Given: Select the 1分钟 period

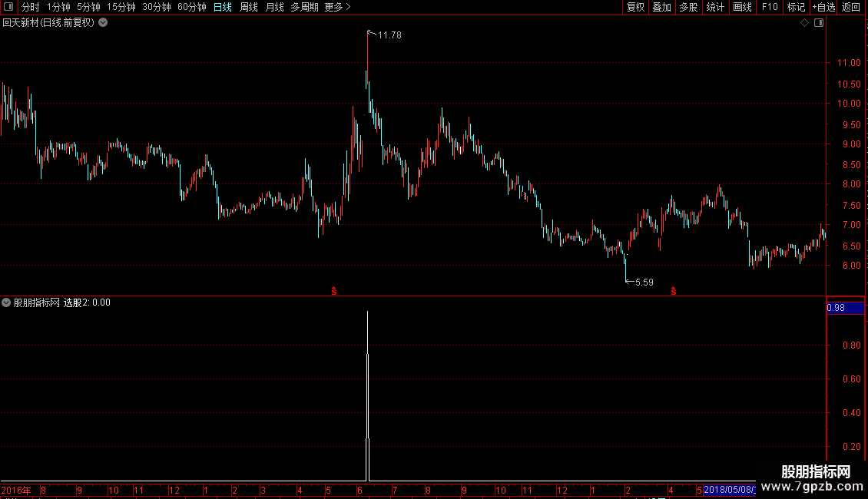Looking at the screenshot, I should [x=58, y=7].
